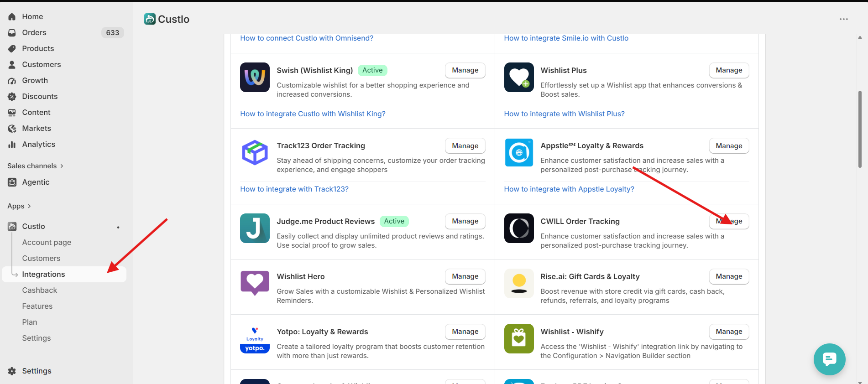Click the page vertical scrollbar thumb
Viewport: 868px width, 384px height.
point(860,130)
